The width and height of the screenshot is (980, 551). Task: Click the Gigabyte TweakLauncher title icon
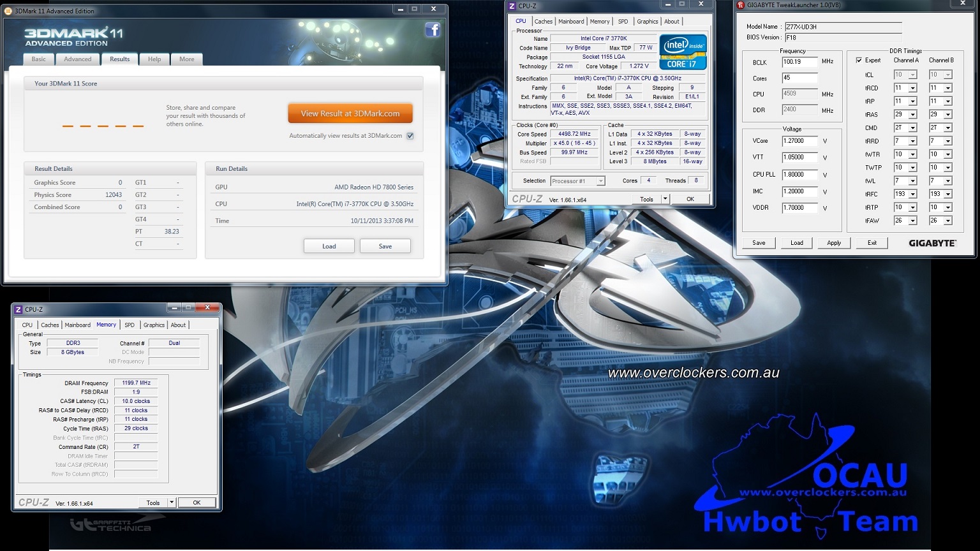[x=741, y=5]
